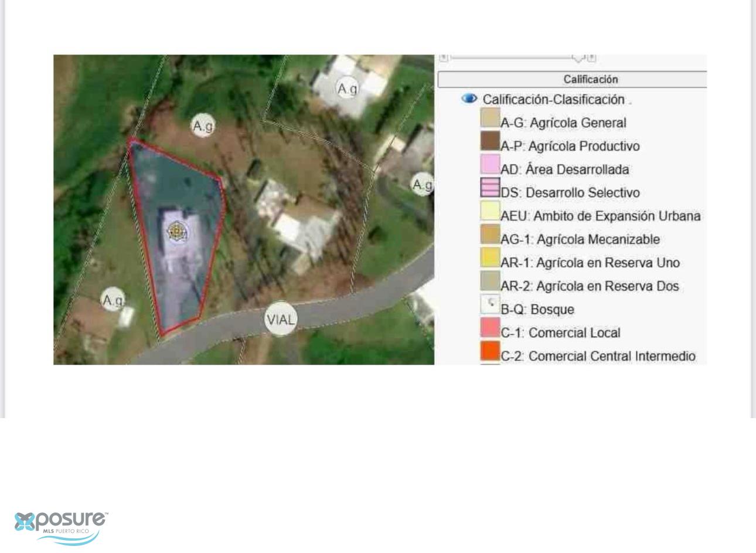Click the AEU Ambito de Expansión Urbana swatch
Image resolution: width=756 pixels, height=553 pixels.
click(x=490, y=211)
